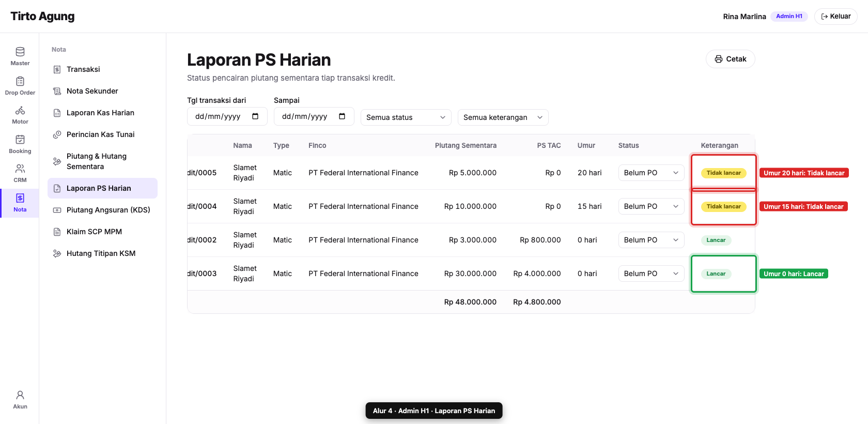Open Piutang Angsuran (KDS) menu item
The width and height of the screenshot is (868, 424).
tap(102, 210)
